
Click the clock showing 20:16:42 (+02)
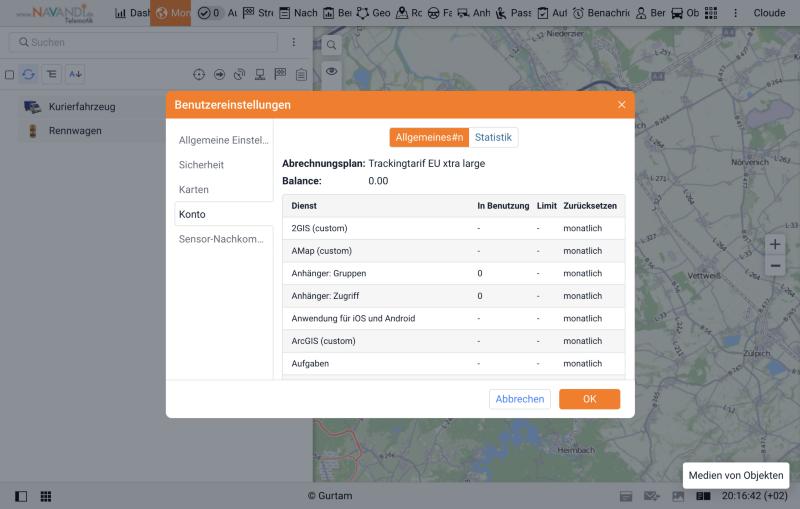[x=755, y=495]
